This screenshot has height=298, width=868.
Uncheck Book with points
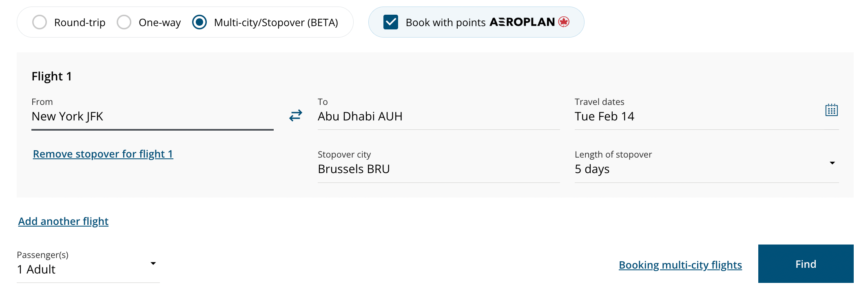tap(390, 22)
